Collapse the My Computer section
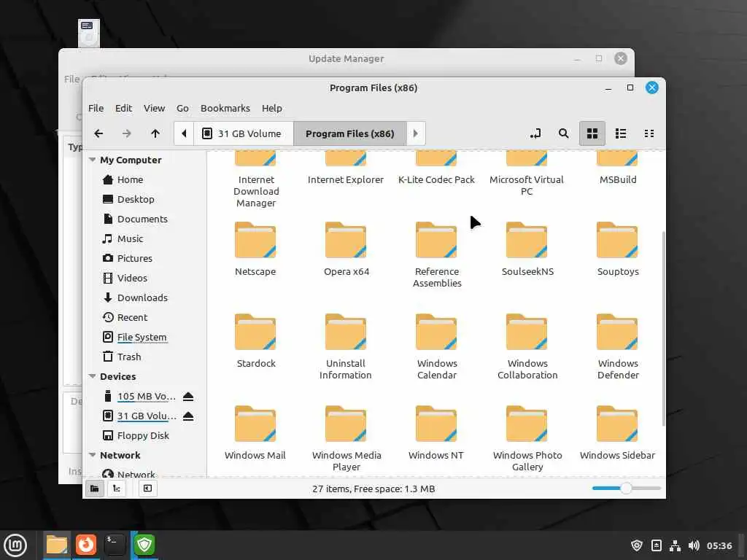The width and height of the screenshot is (747, 560). pyautogui.click(x=93, y=160)
